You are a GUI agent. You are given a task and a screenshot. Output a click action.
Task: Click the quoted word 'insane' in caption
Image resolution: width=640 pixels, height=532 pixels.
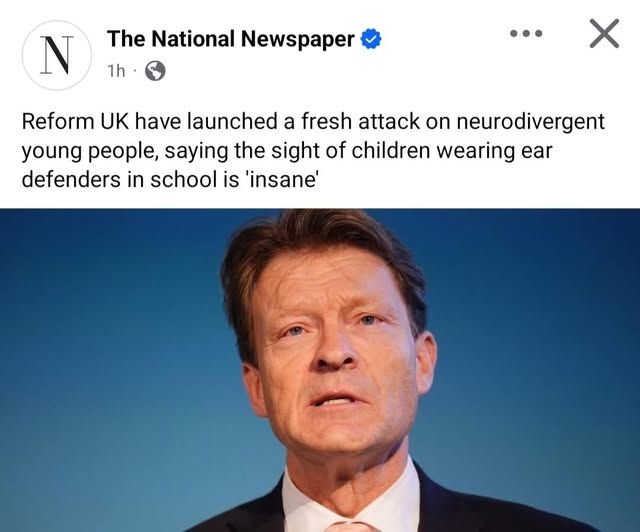pos(282,180)
